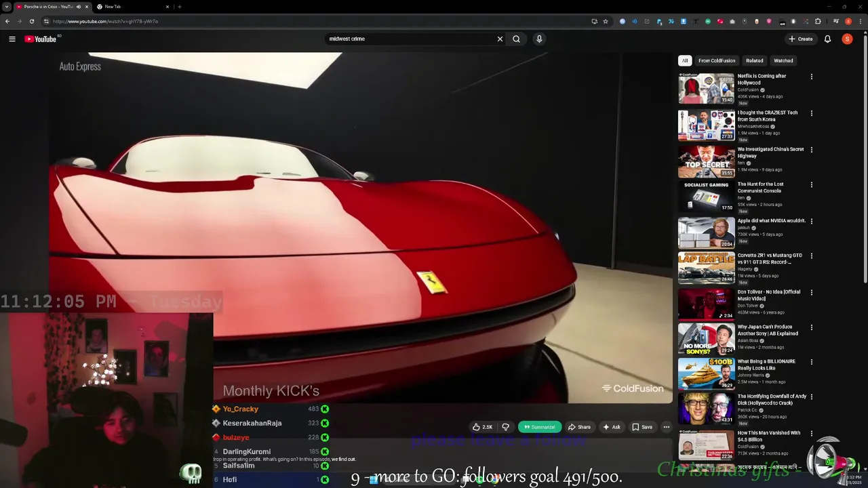
Task: Open options for Netflix is Coming video
Action: tap(811, 77)
